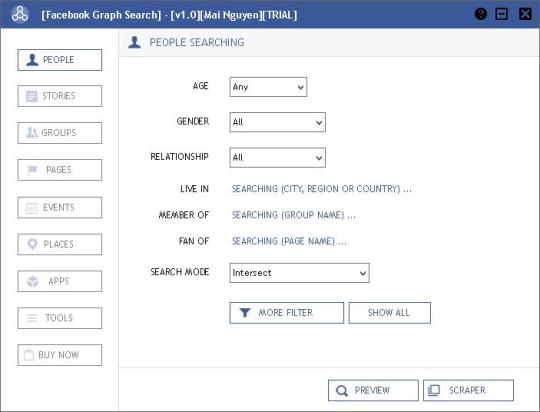The height and width of the screenshot is (412, 540).
Task: Click the window title text
Action: click(169, 15)
